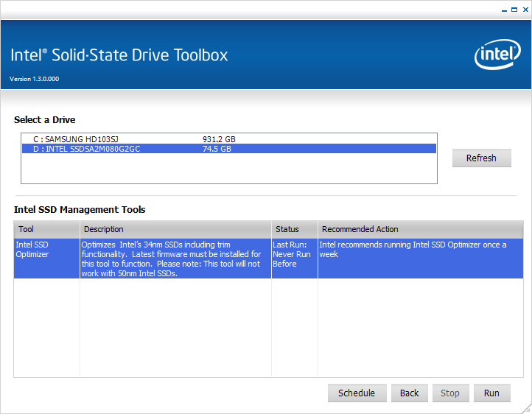Close the SSD Toolbox window
This screenshot has height=414, width=532.
(525, 10)
